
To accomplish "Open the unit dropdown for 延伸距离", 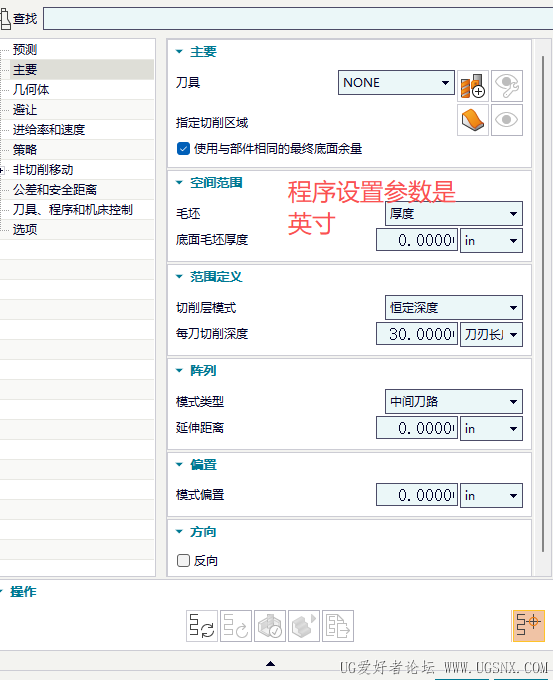I will 491,428.
